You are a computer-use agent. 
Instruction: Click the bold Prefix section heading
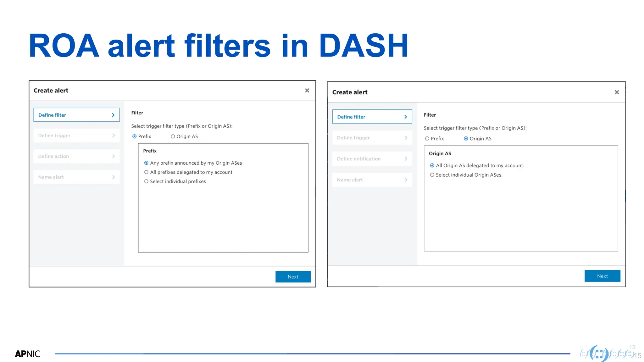coord(150,151)
